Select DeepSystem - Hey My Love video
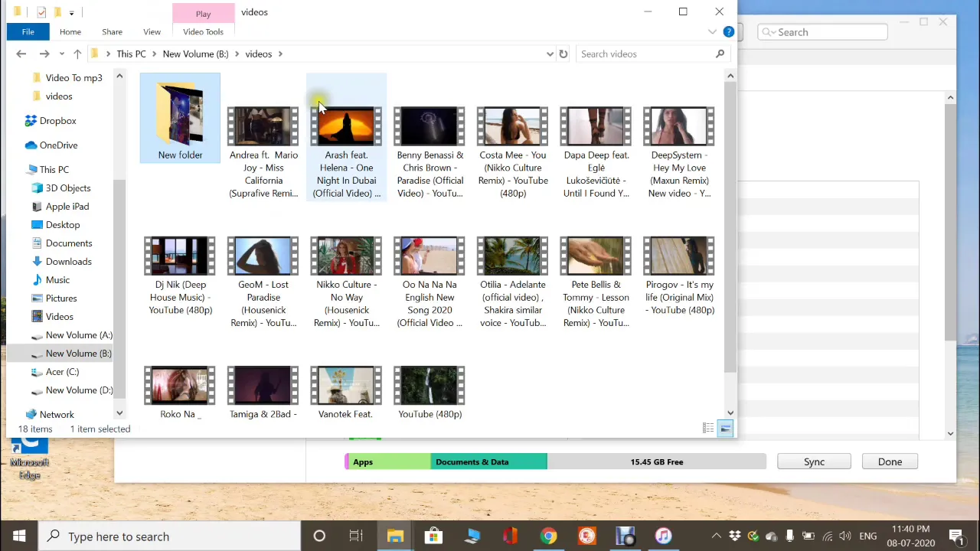 (679, 152)
